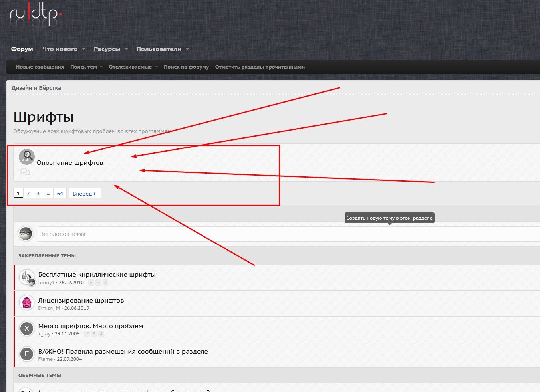Image resolution: width=540 pixels, height=392 pixels.
Task: Click the chat bubbles icon under Опознание шрифтов
Action: (25, 172)
